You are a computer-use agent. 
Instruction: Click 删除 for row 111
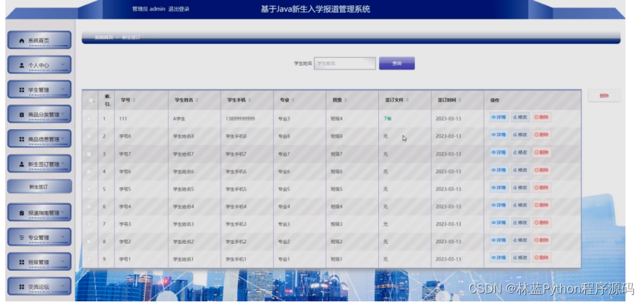pyautogui.click(x=542, y=117)
